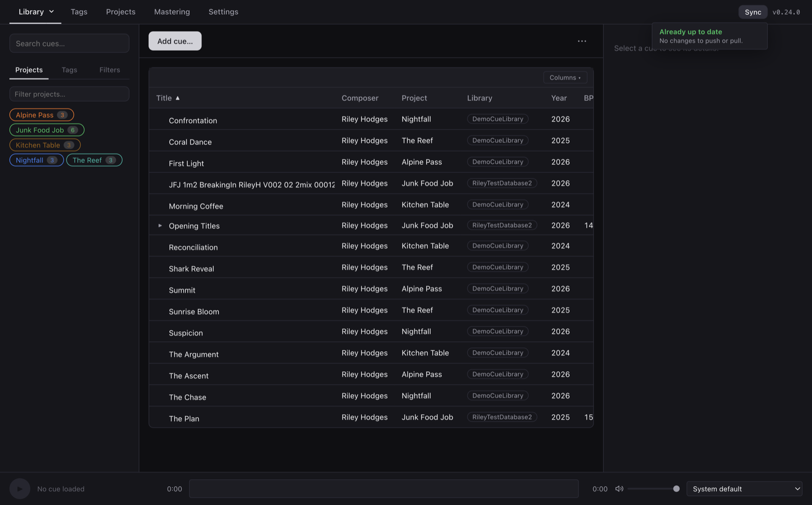Toggle the Alpine Pass project filter chip
812x505 pixels.
(42, 115)
